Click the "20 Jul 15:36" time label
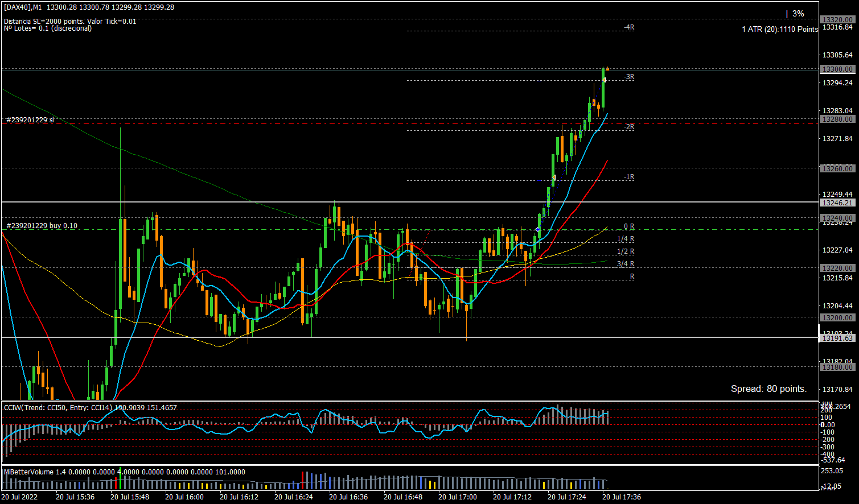 pyautogui.click(x=75, y=497)
